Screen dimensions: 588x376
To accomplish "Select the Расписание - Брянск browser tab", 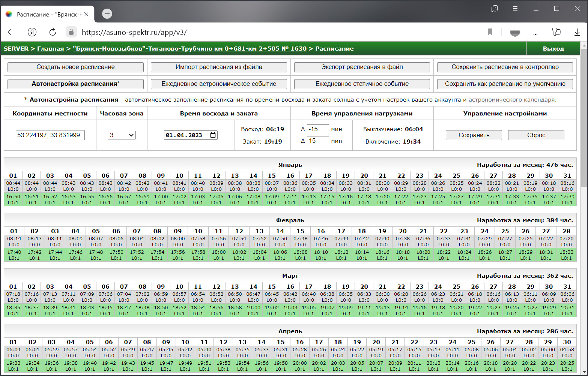I will point(48,14).
